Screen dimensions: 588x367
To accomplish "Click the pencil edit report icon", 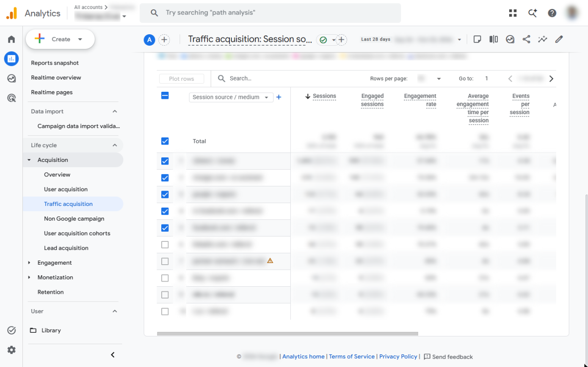I will point(559,39).
